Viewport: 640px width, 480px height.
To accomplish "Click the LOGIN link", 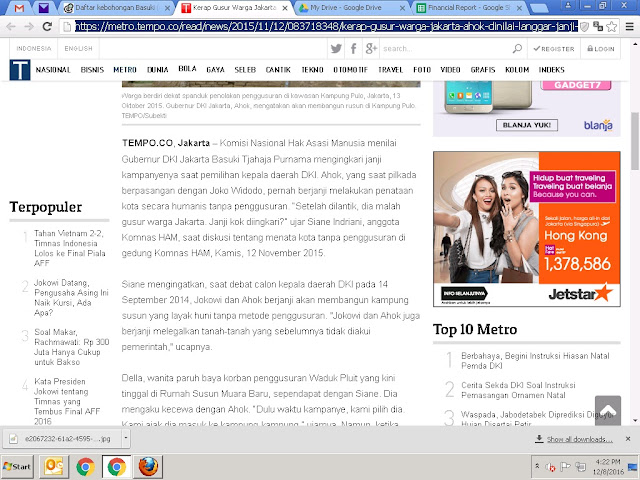I will 600,49.
